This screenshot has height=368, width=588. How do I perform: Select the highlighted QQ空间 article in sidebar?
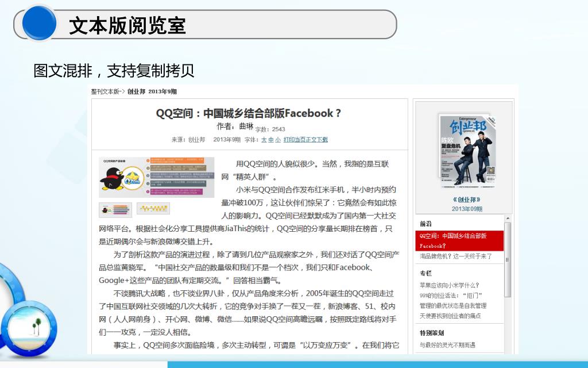click(x=459, y=241)
